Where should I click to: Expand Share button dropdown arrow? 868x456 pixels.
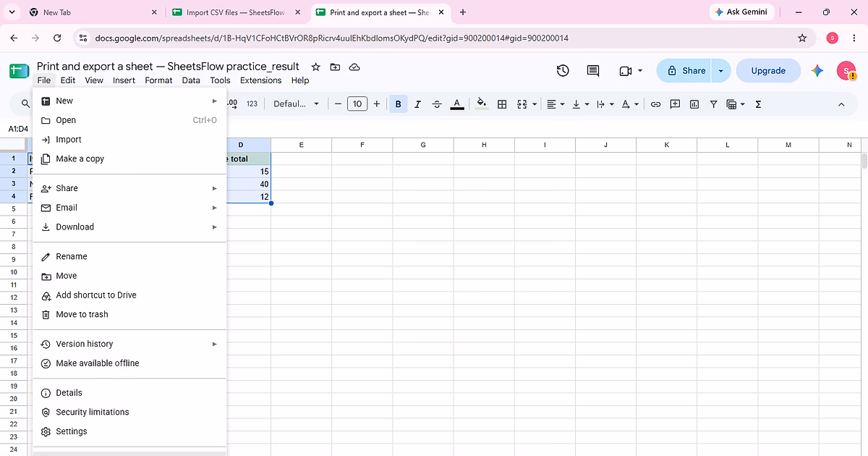click(x=720, y=70)
